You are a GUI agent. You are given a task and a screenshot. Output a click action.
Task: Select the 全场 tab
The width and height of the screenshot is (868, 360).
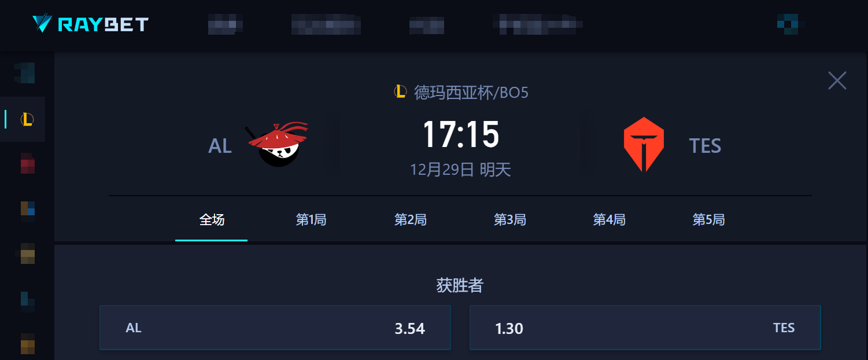pyautogui.click(x=212, y=220)
